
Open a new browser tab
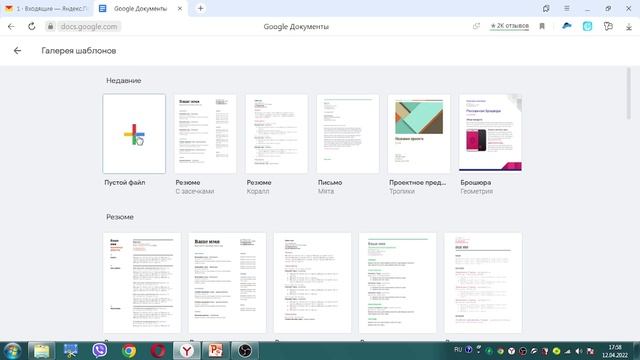pos(200,8)
